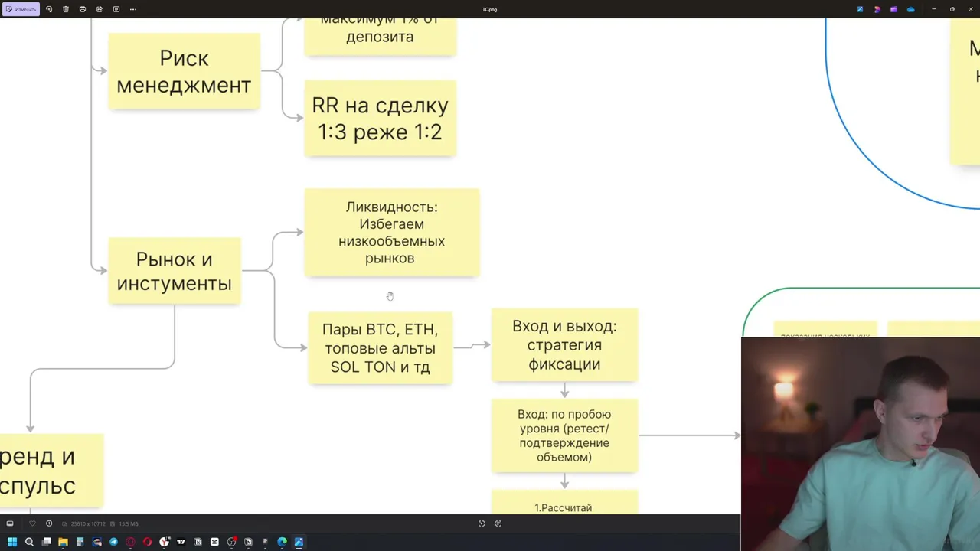Open TradingView from the taskbar
This screenshot has height=551, width=980.
pyautogui.click(x=181, y=542)
